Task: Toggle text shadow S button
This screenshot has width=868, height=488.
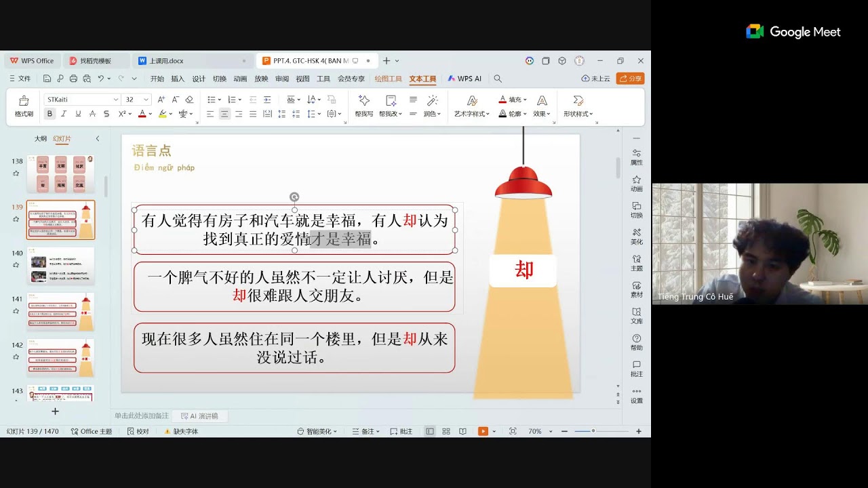Action: [106, 114]
